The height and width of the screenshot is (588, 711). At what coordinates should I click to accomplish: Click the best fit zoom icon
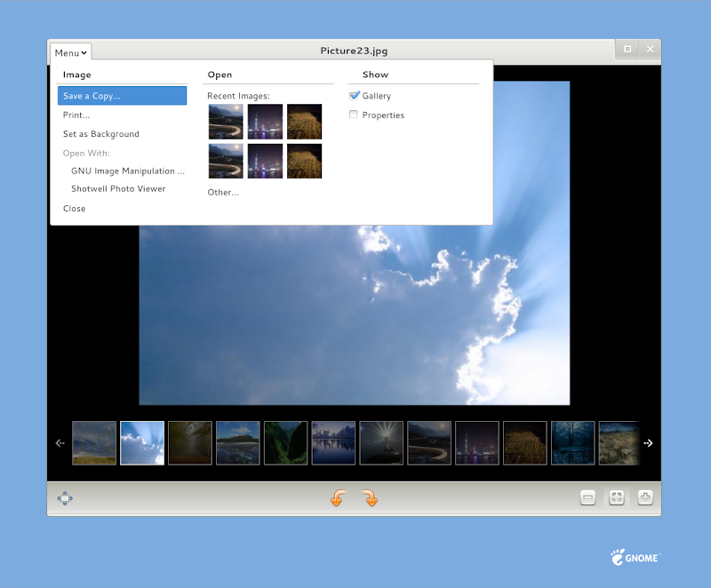click(x=617, y=498)
